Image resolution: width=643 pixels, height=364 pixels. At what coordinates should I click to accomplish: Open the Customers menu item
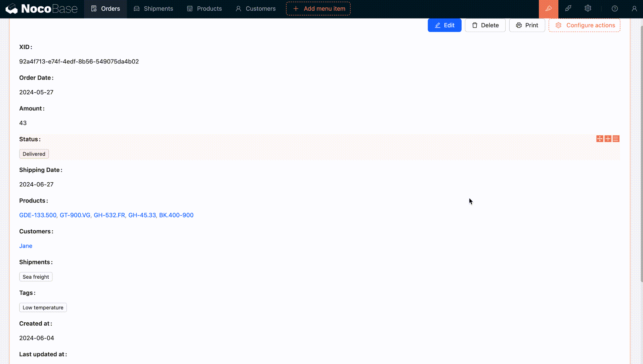(x=255, y=9)
